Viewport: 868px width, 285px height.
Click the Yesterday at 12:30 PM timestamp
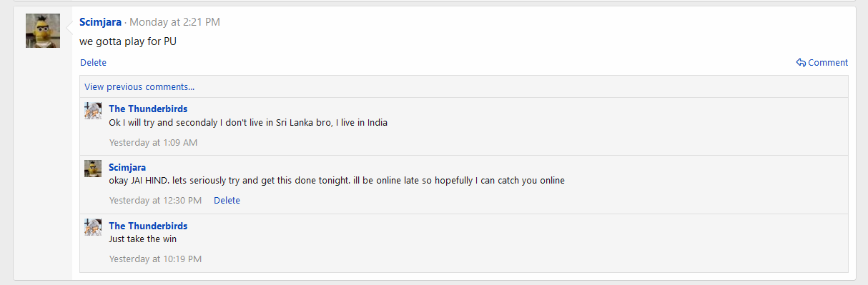(155, 200)
